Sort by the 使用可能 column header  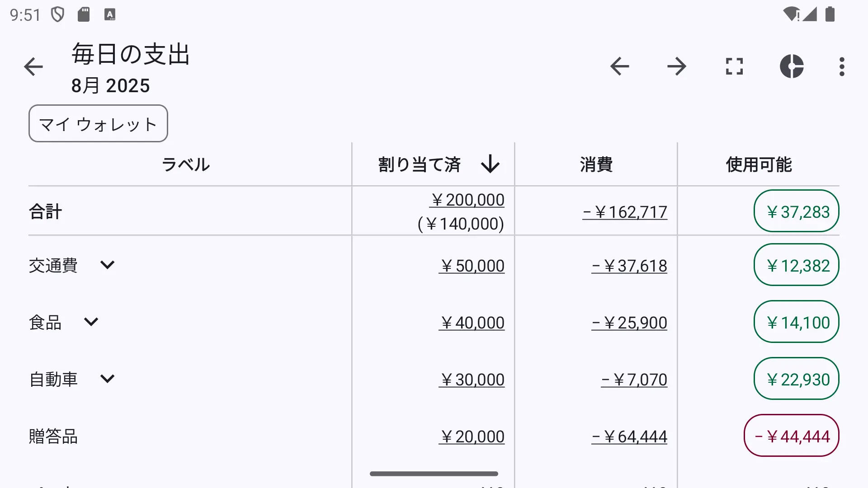[759, 164]
